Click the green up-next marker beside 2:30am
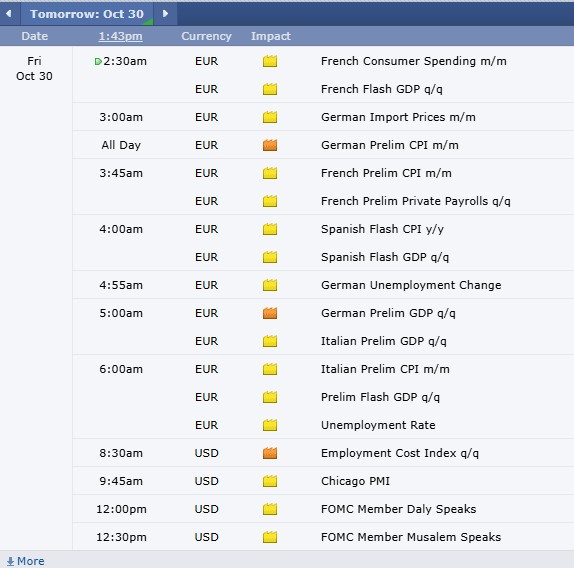The image size is (574, 568). pos(98,61)
